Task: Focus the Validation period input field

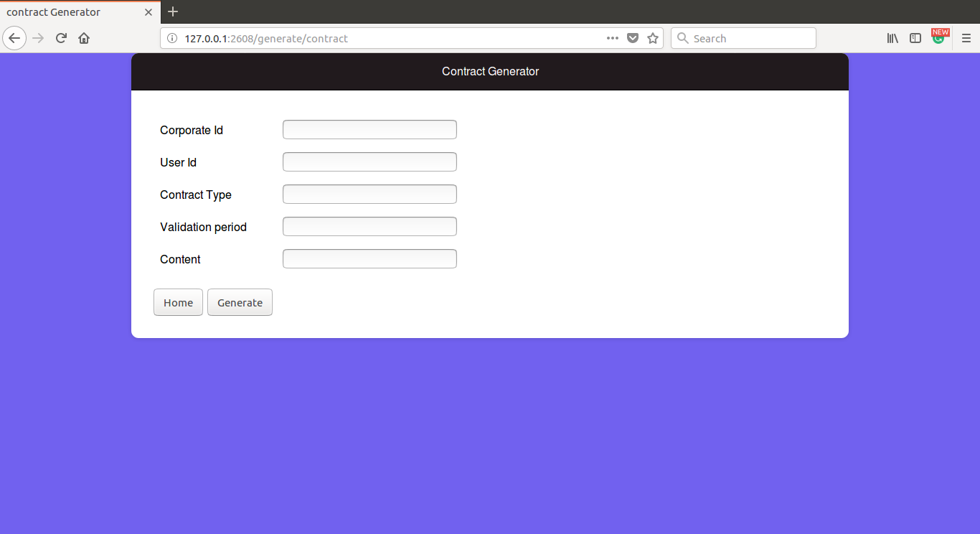Action: tap(369, 227)
